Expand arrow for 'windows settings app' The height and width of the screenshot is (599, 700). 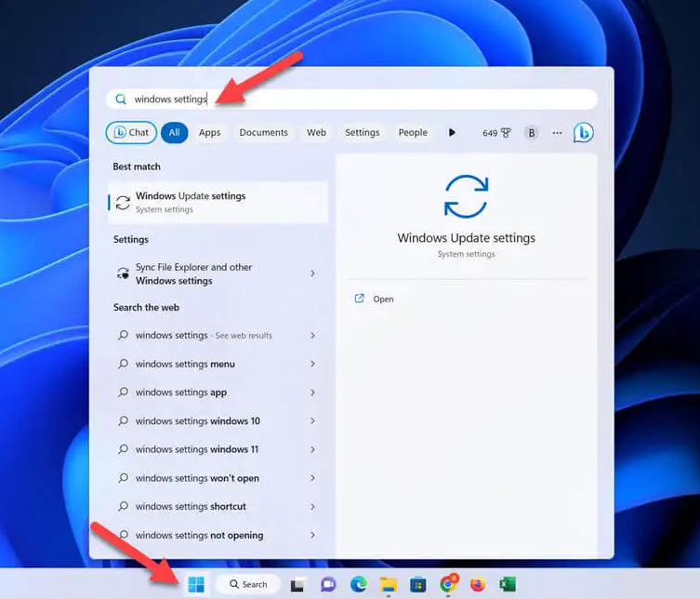point(312,393)
